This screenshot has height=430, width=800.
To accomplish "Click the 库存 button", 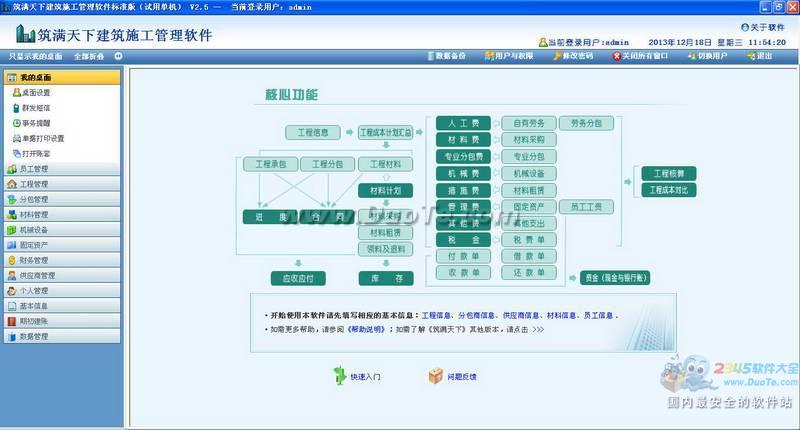I will click(386, 279).
